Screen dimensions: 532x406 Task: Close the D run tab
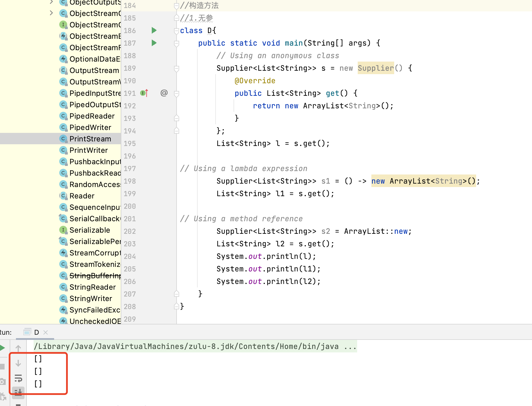coord(46,332)
